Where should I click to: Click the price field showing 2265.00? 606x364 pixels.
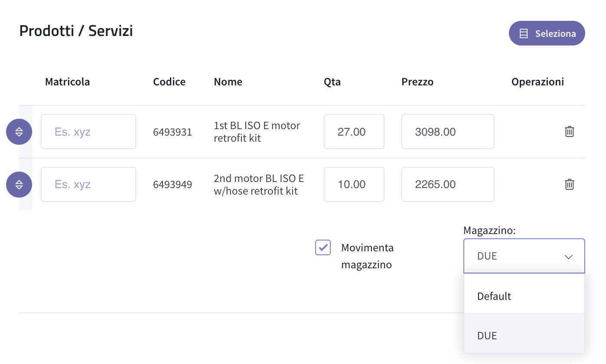point(448,185)
